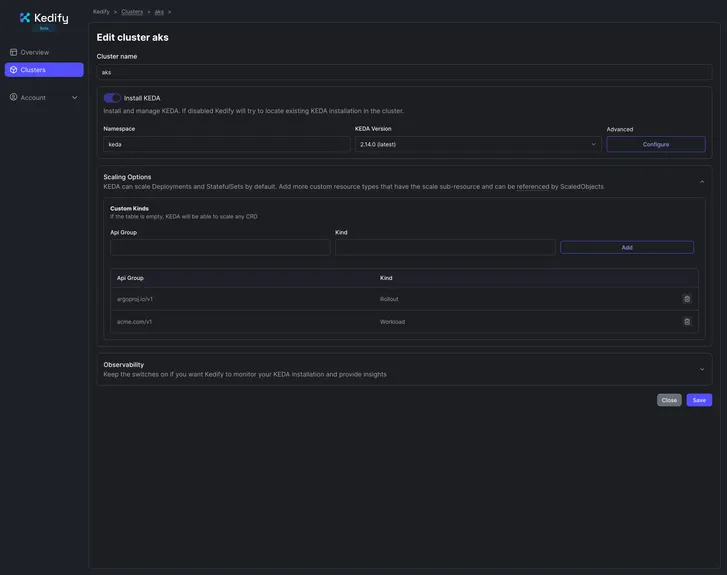
Task: Collapse the Scaling Options section
Action: [x=702, y=181]
